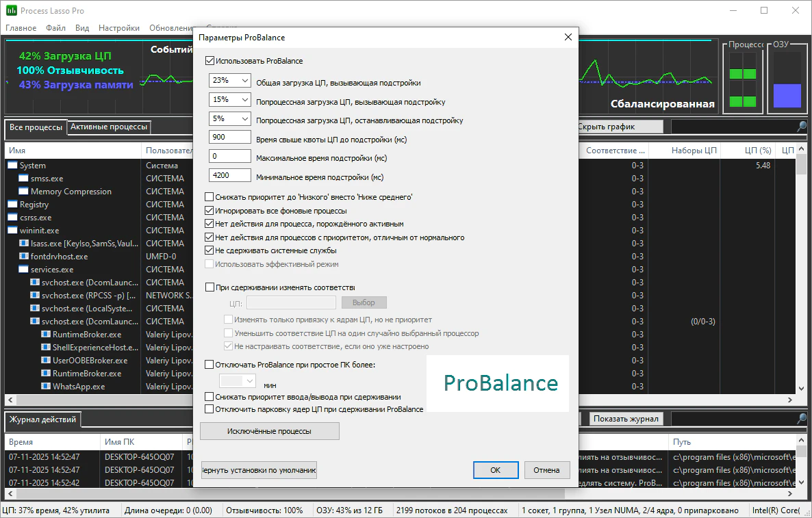Click the Показать журнал button
Viewport: 812px width, 518px height.
pyautogui.click(x=626, y=419)
